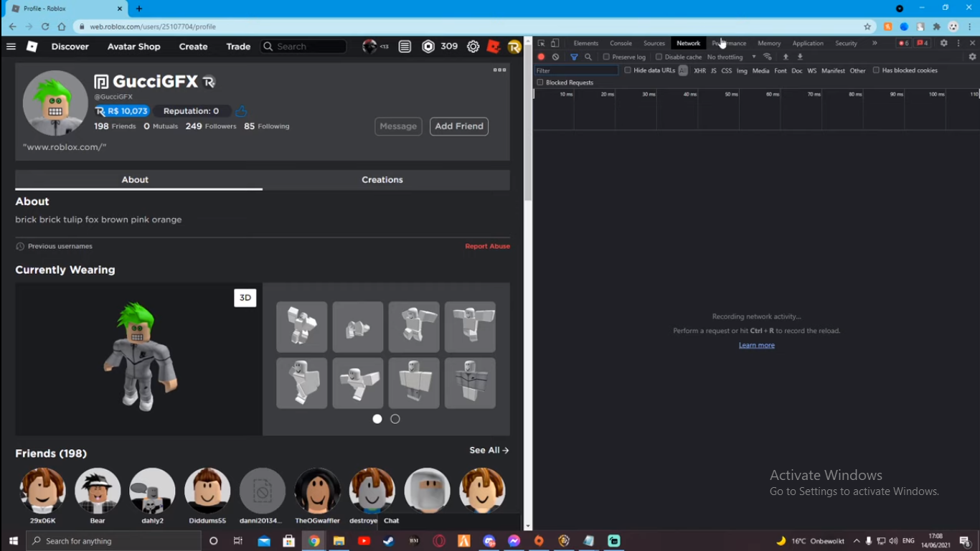Toggle the 3D avatar view button
980x551 pixels.
(245, 298)
